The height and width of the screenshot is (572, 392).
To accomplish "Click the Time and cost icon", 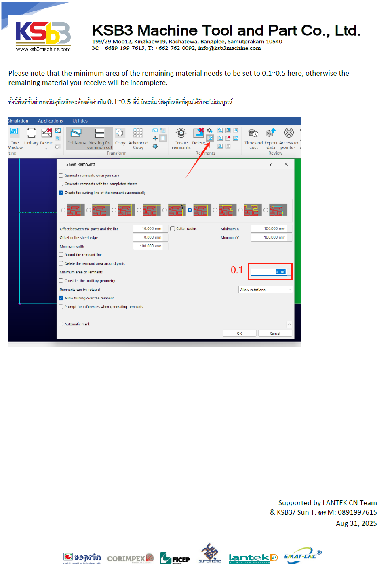I will coord(253,133).
